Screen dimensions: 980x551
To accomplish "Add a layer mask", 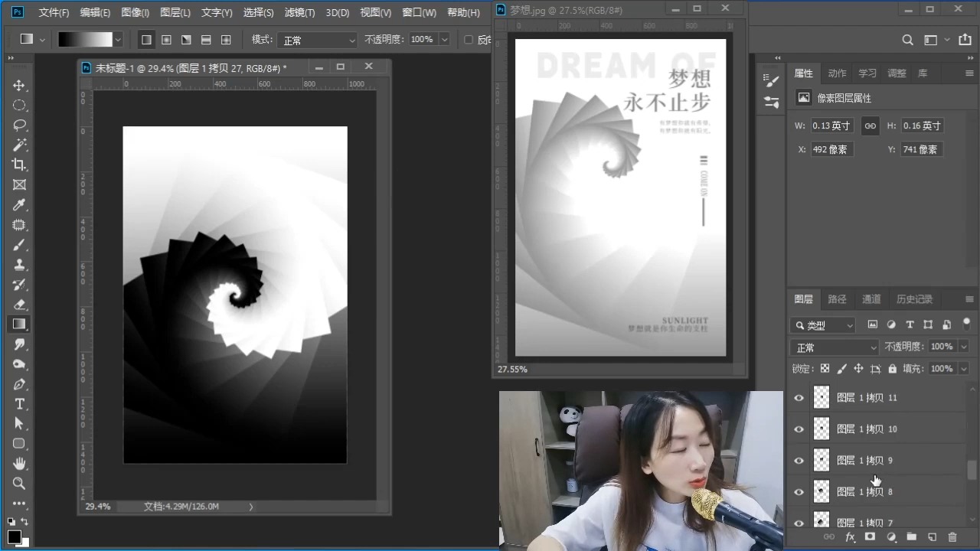I will tap(870, 537).
